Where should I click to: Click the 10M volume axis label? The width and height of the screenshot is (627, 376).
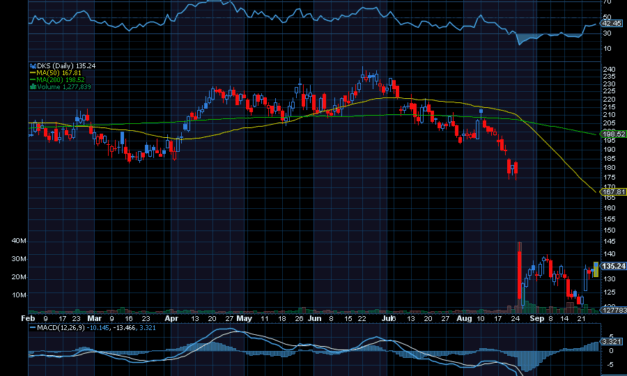tap(19, 295)
